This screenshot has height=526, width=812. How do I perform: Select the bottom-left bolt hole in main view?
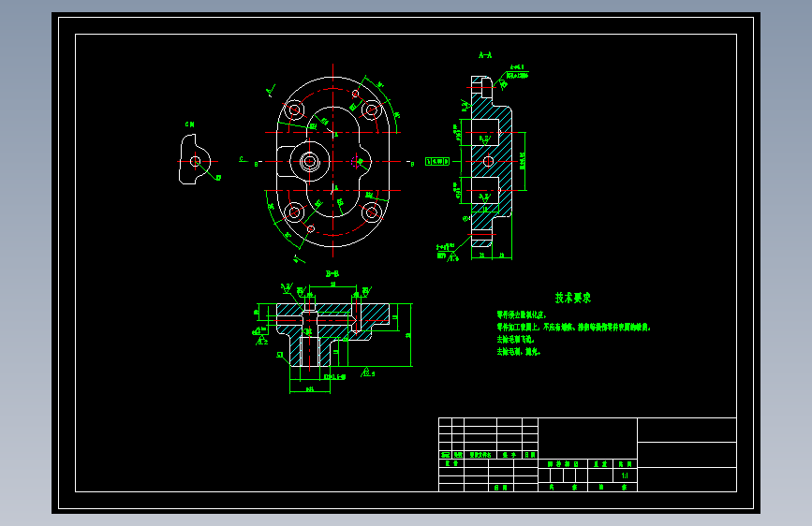tap(295, 212)
